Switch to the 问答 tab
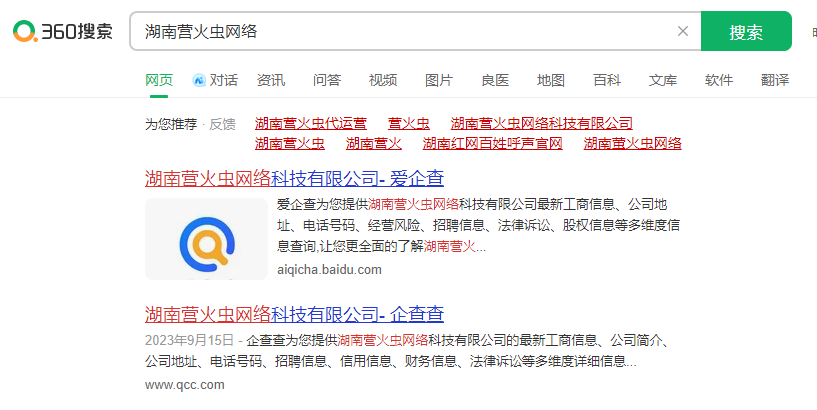This screenshot has height=410, width=817. (x=327, y=80)
